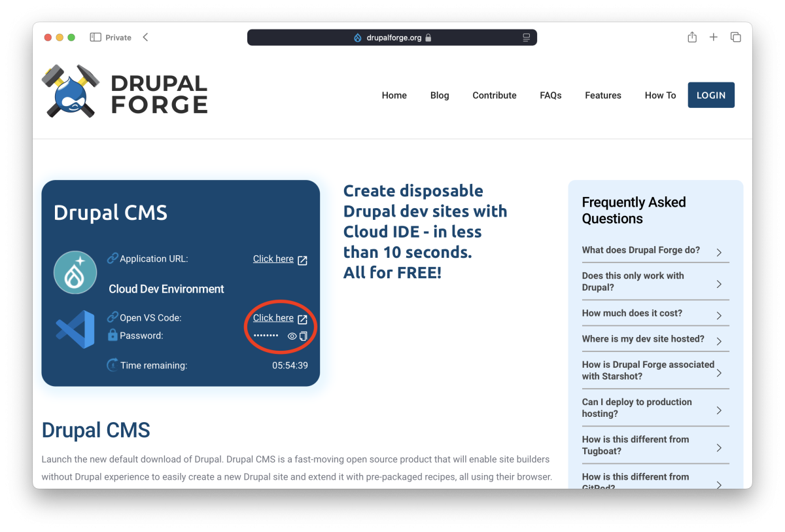
Task: Open the Features menu item
Action: 603,96
